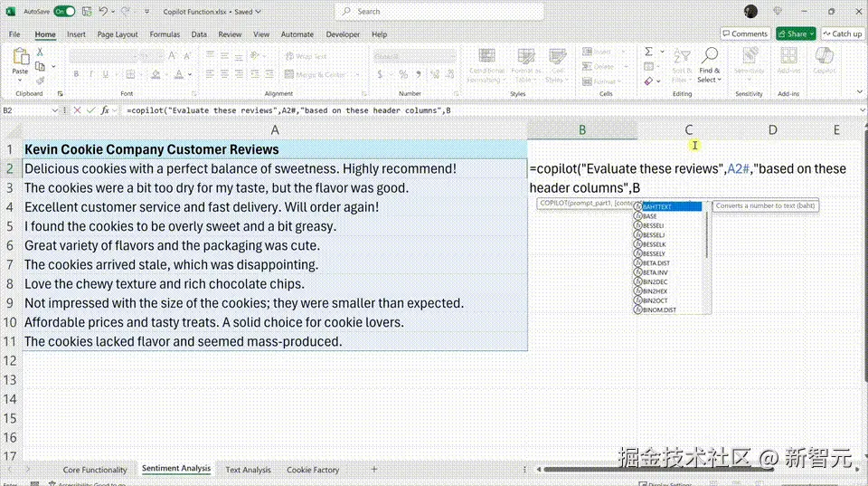The width and height of the screenshot is (868, 486).
Task: Click the Format Painter brush icon
Action: [40, 81]
